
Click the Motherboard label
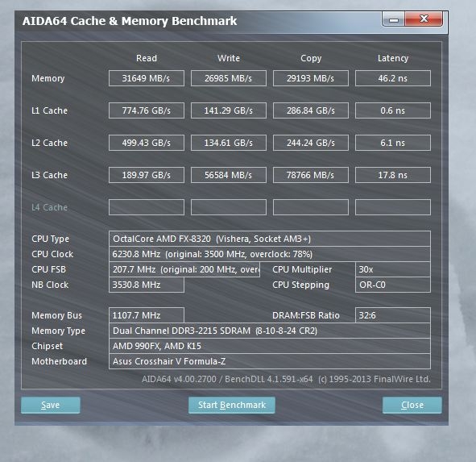click(x=59, y=361)
